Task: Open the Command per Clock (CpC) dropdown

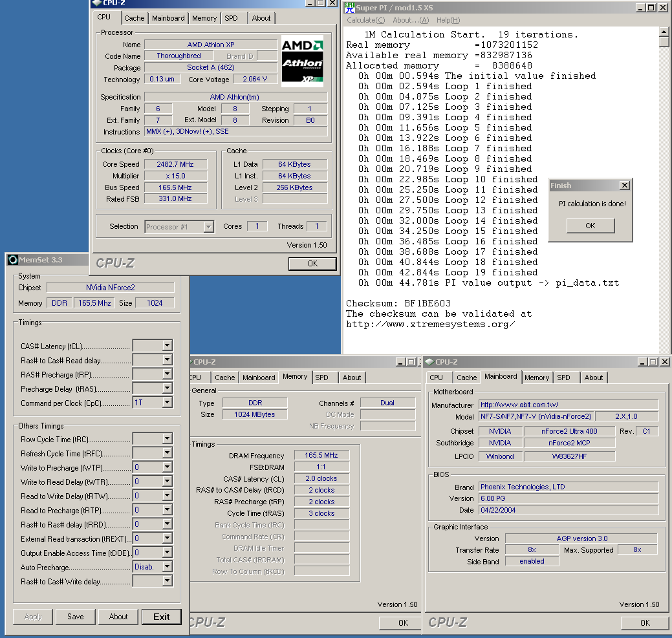Action: 168,402
